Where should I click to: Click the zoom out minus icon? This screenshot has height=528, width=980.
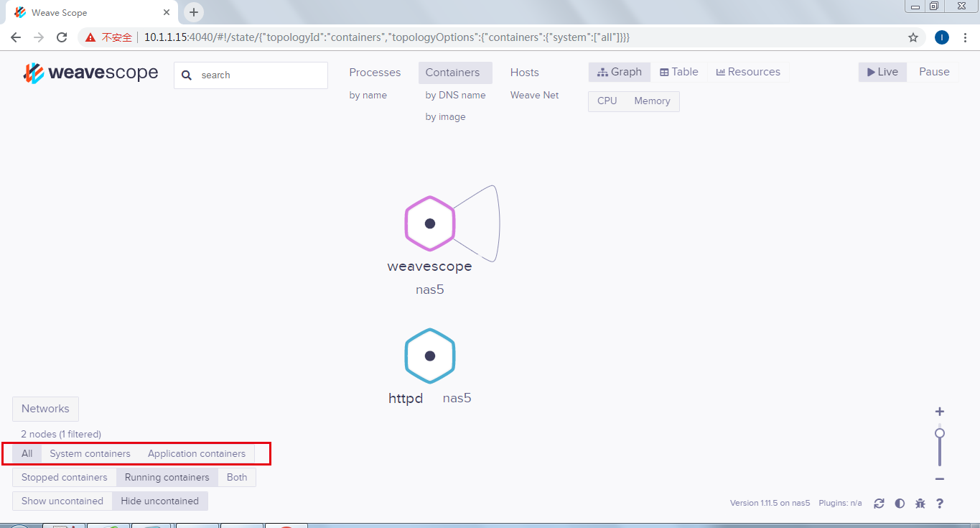pyautogui.click(x=940, y=479)
